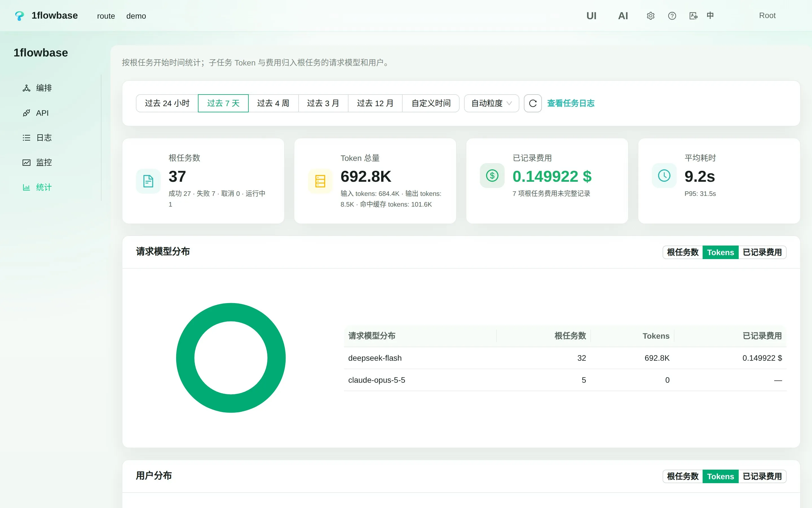Screen dimensions: 812x508
Task: Click the UI header item
Action: click(591, 16)
